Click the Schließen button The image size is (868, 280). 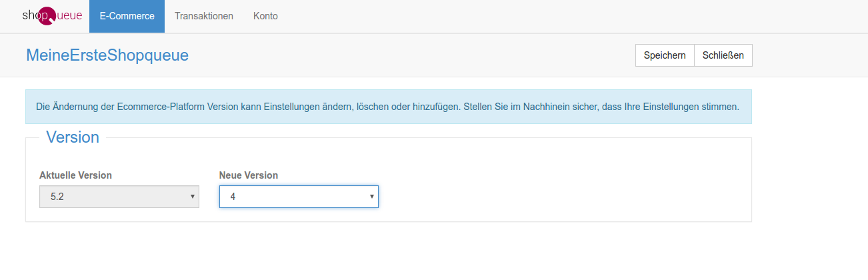pos(723,55)
